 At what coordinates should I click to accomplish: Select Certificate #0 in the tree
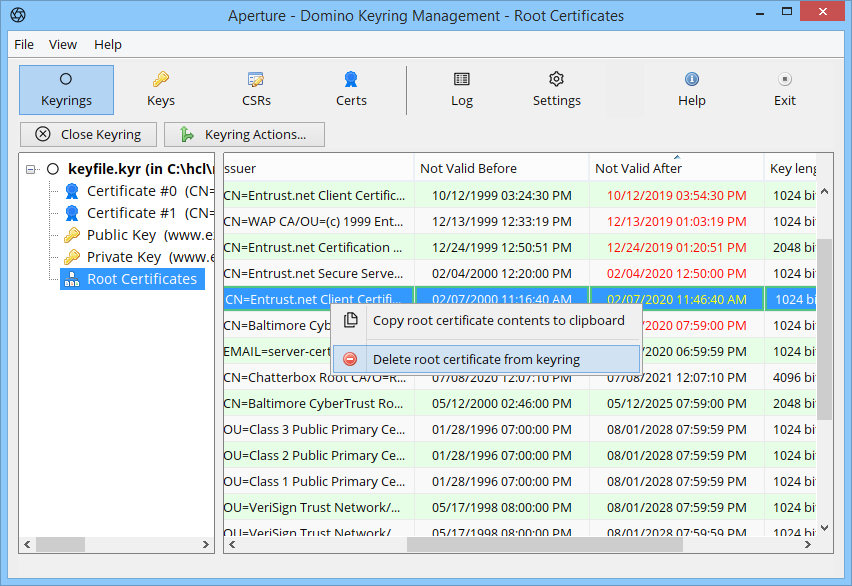coord(151,191)
